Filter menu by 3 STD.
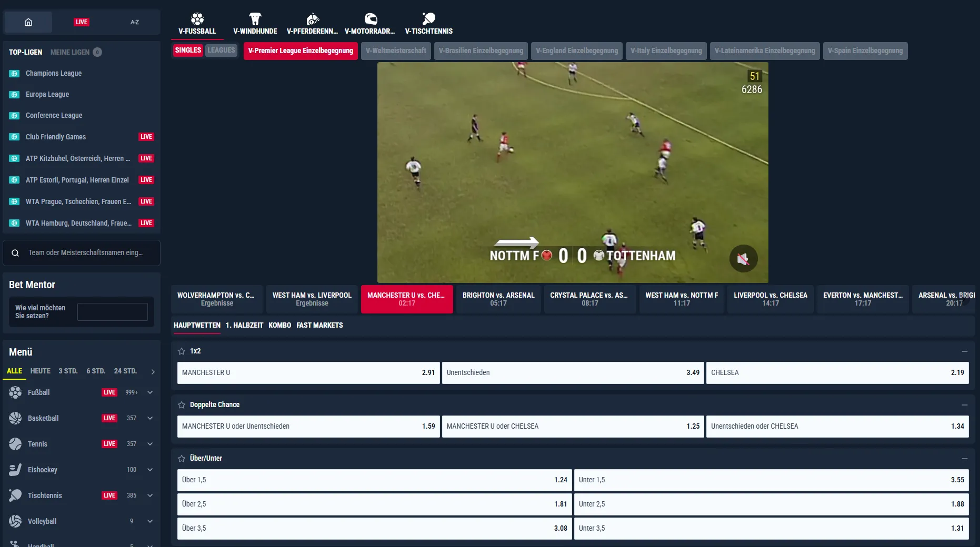This screenshot has width=980, height=547. (x=68, y=371)
